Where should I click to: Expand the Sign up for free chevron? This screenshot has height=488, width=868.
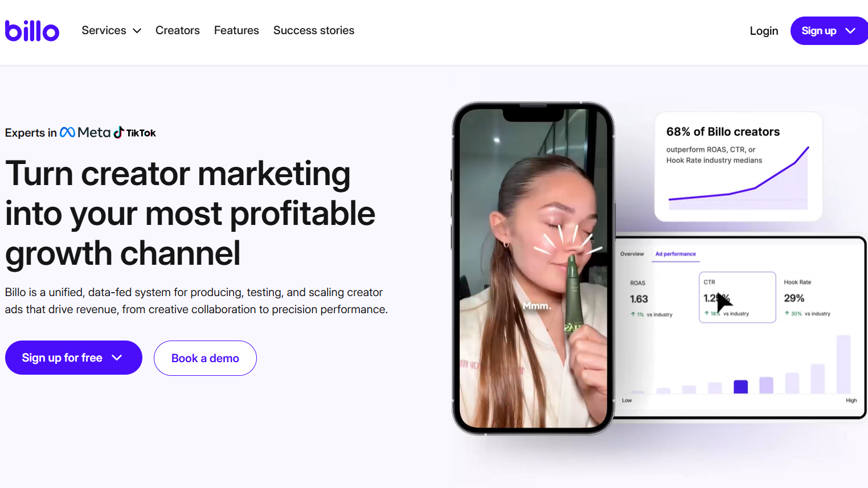(x=117, y=358)
